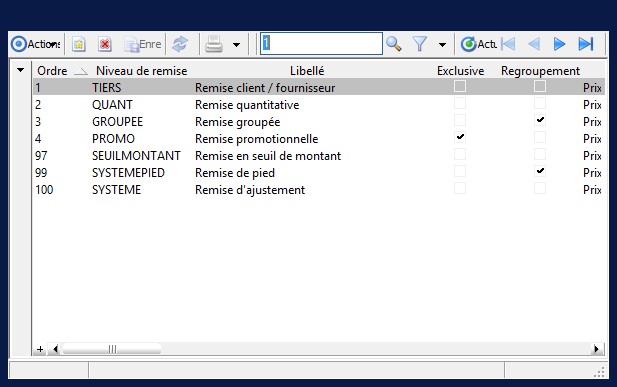Select the PROMO cell
The width and height of the screenshot is (617, 387).
[x=113, y=139]
